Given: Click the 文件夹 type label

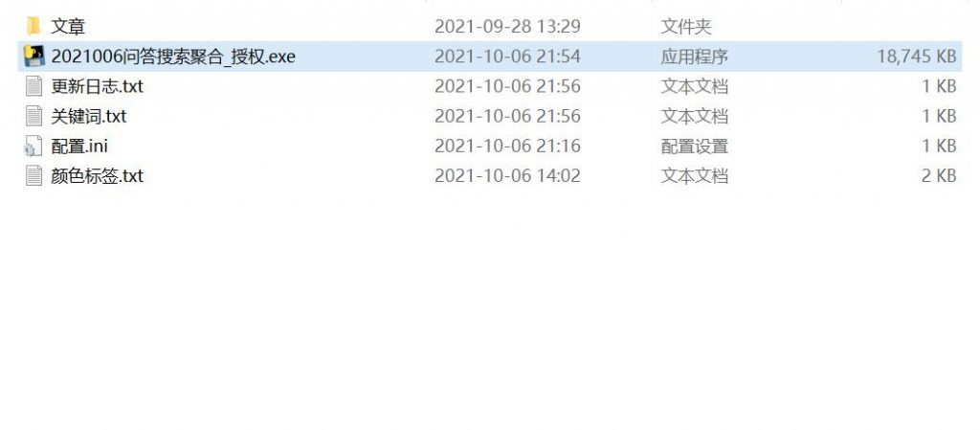Looking at the screenshot, I should click(x=686, y=26).
